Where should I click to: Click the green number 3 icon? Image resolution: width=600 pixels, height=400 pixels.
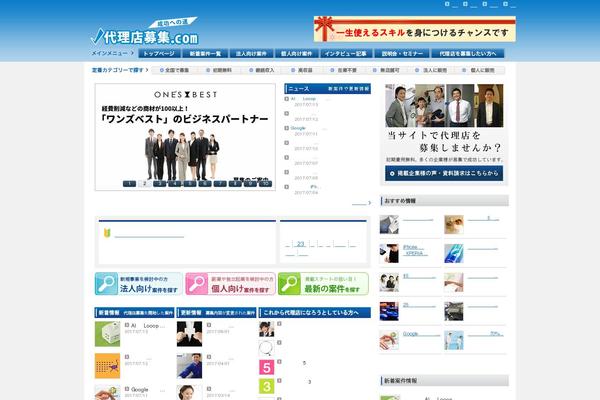coord(267,386)
